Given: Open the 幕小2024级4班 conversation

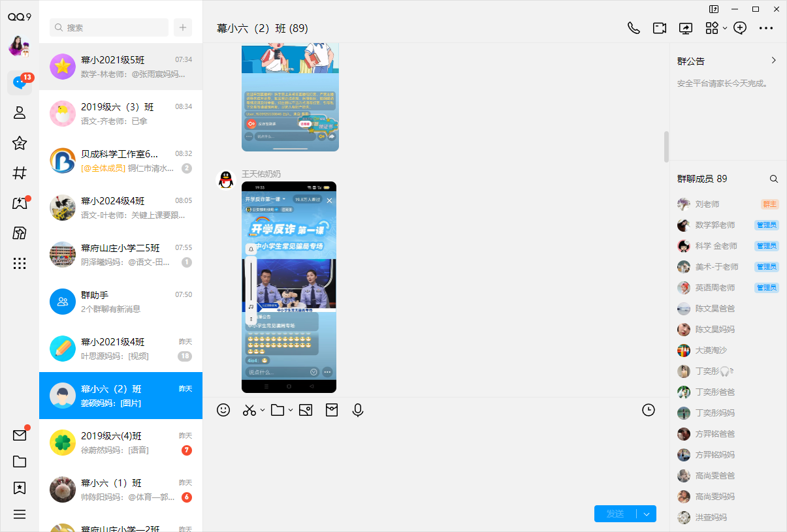Looking at the screenshot, I should click(x=121, y=208).
